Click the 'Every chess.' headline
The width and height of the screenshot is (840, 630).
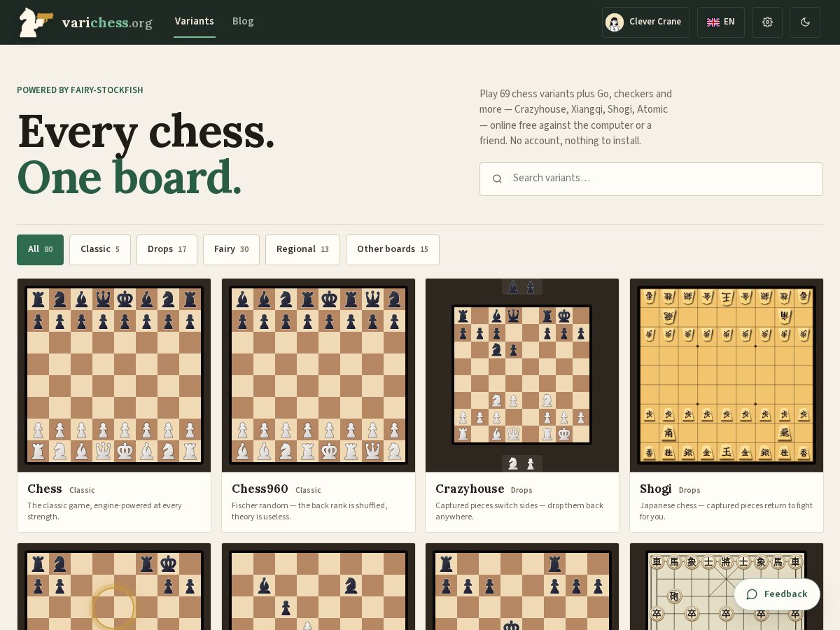[x=146, y=132]
